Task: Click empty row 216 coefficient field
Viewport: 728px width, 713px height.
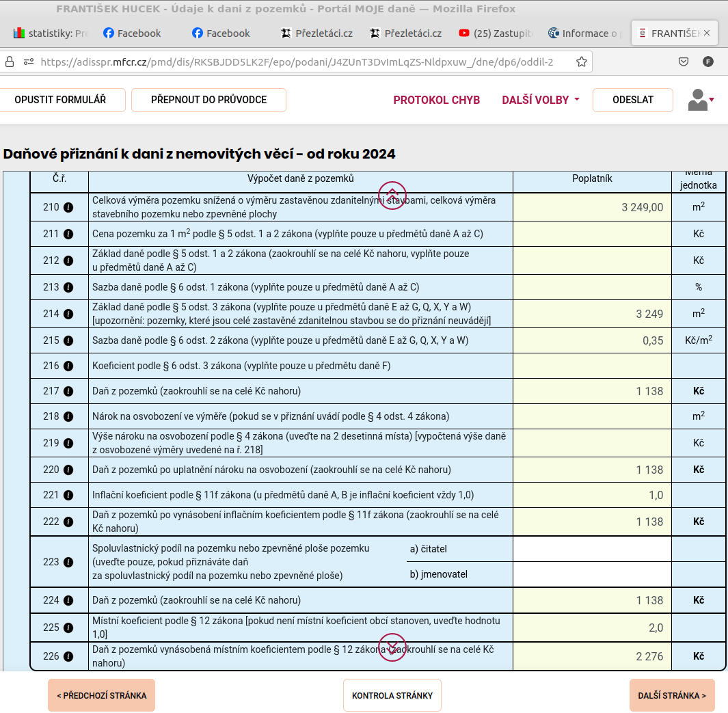Action: (592, 366)
